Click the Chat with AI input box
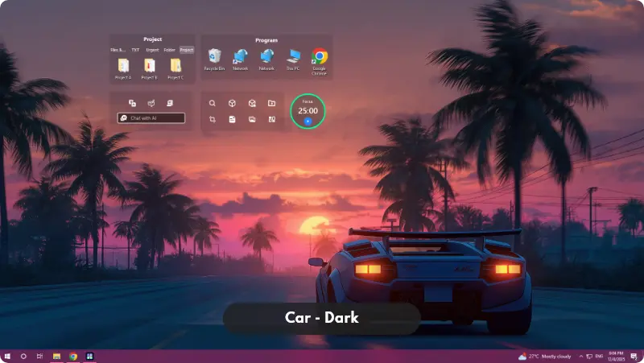This screenshot has width=644, height=363. 151,118
